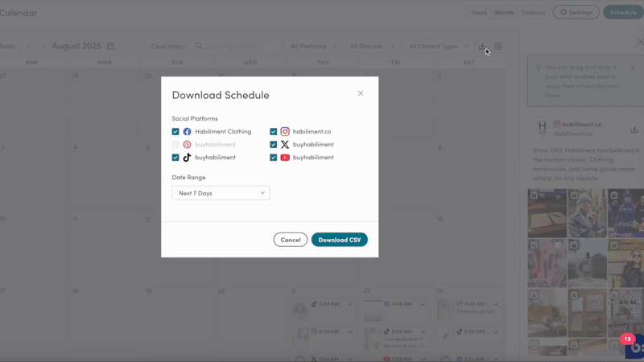Uncheck the Instagram habiliment.co checkbox
The image size is (644, 362).
tap(273, 132)
